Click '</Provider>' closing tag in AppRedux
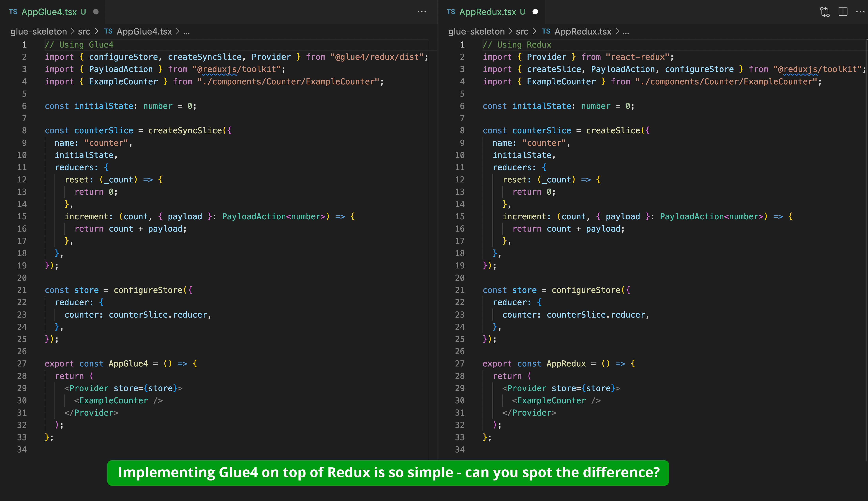The image size is (868, 501). (529, 413)
